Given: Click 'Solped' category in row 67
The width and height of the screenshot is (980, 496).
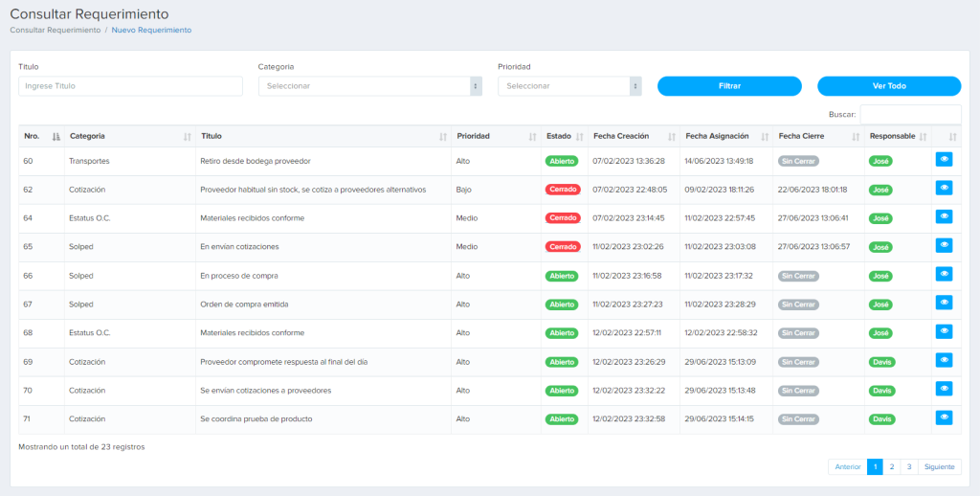Looking at the screenshot, I should tap(80, 304).
